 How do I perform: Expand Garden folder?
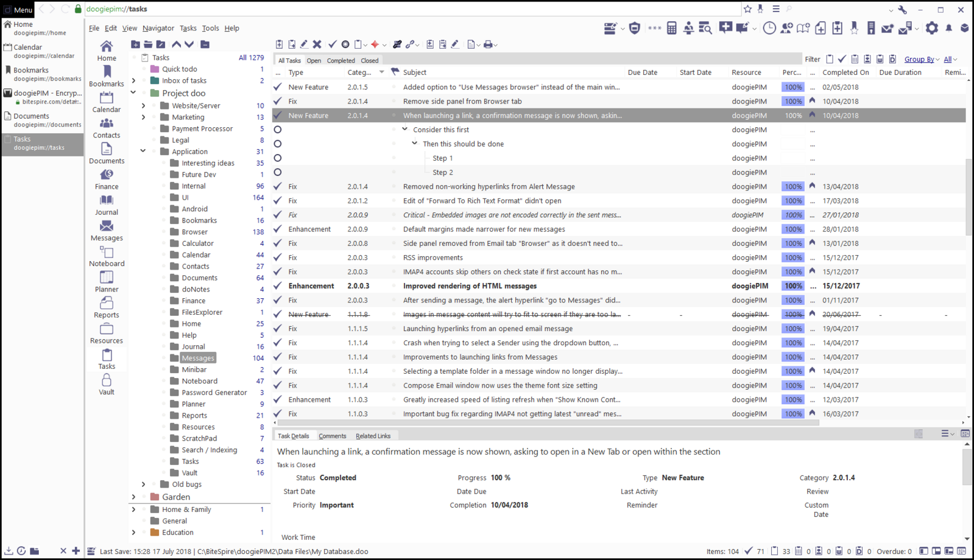coord(133,497)
